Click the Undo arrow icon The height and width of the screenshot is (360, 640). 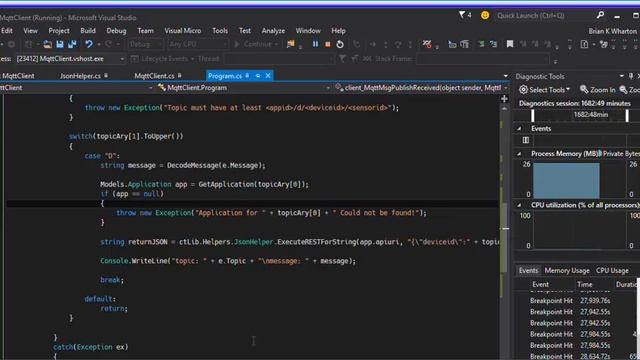(88, 44)
